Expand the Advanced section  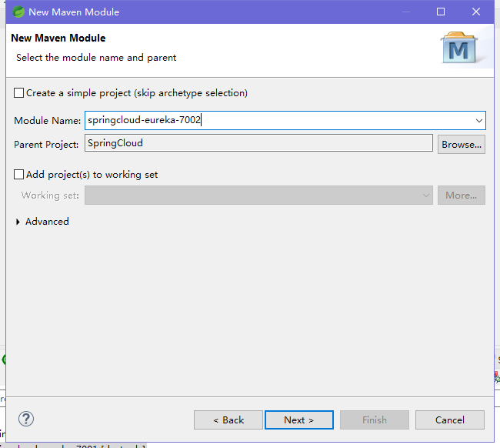pos(18,222)
